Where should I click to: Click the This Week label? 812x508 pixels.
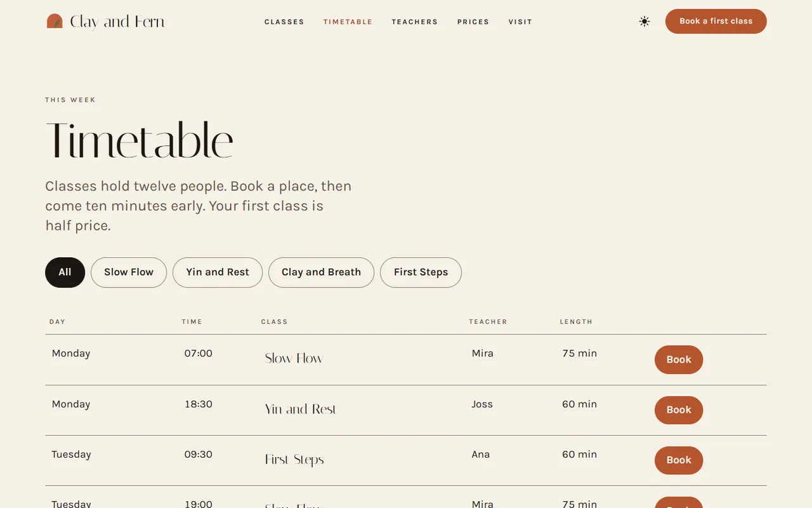point(70,100)
